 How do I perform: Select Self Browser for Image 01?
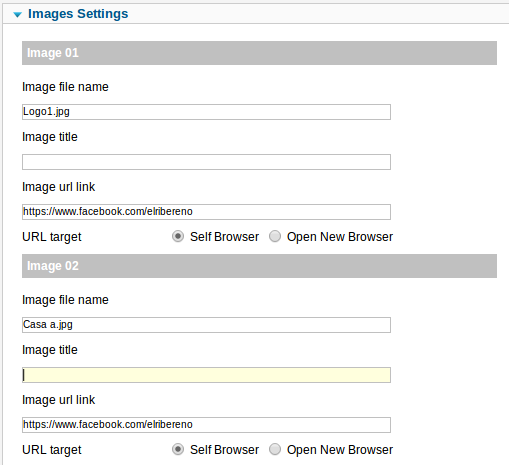click(178, 236)
